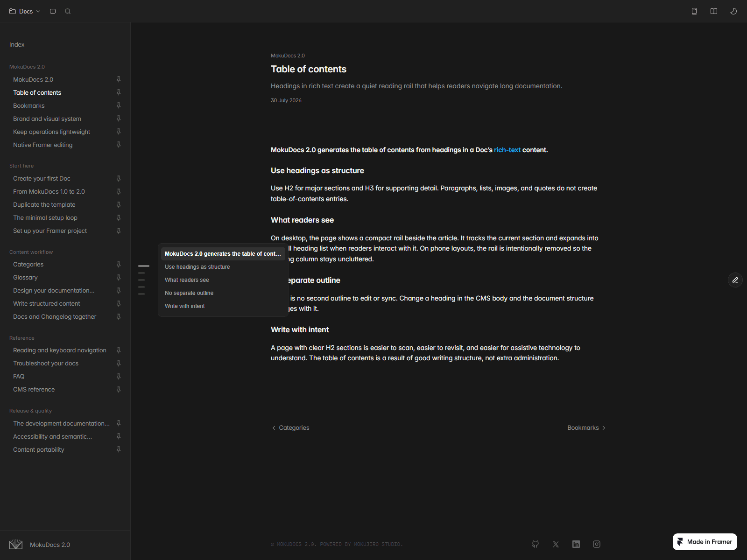Pin The development documentation entry

click(x=119, y=423)
